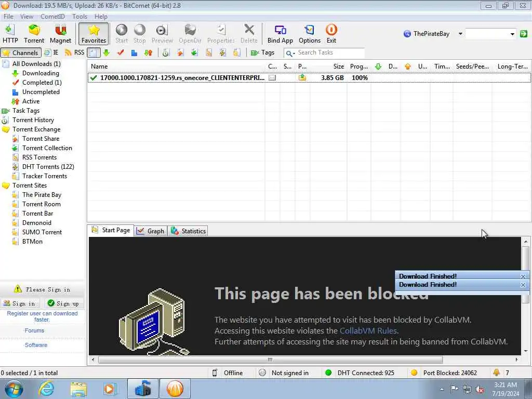Toggle the red checkmark completed filter
532x399 pixels.
(120, 52)
